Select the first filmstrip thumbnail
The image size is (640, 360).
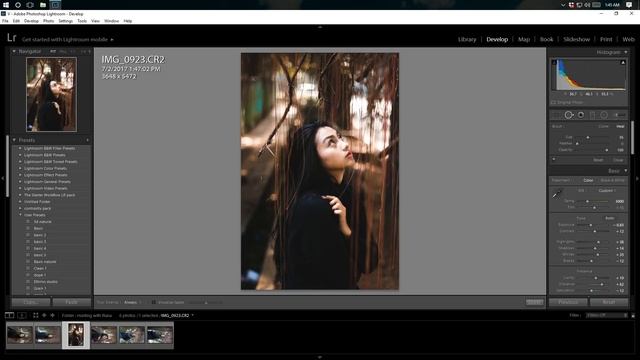pos(20,335)
